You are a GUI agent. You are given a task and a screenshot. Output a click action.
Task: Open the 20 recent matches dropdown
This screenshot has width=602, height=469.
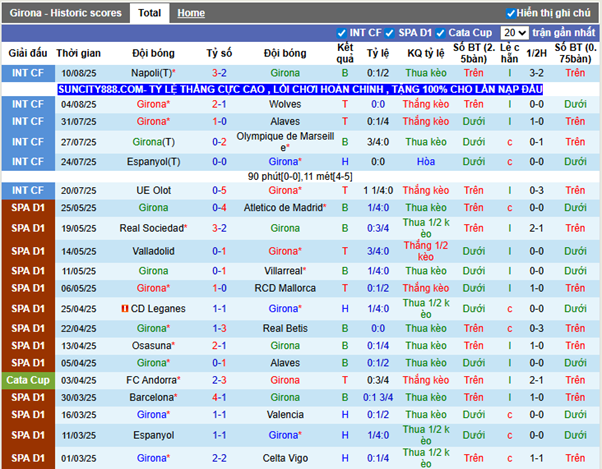click(x=514, y=33)
